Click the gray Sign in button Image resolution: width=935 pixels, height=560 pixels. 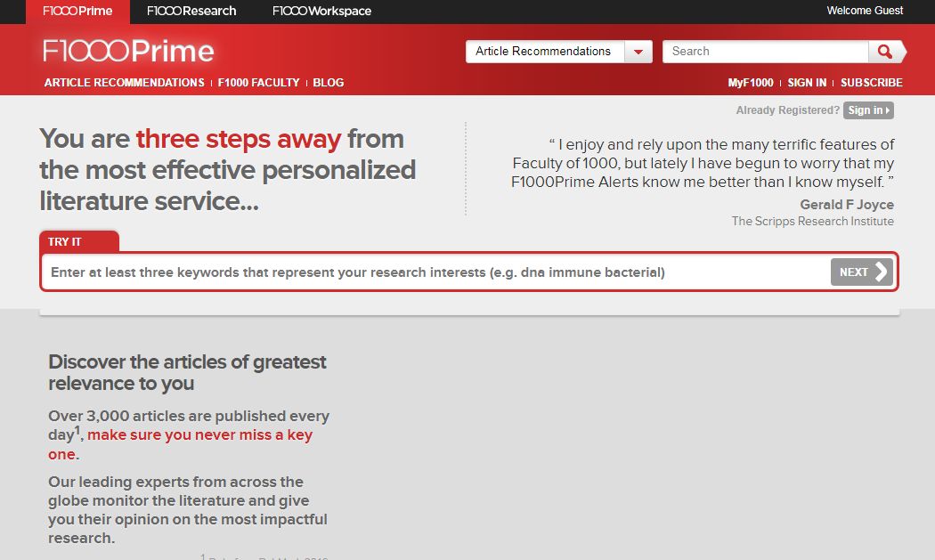[868, 110]
